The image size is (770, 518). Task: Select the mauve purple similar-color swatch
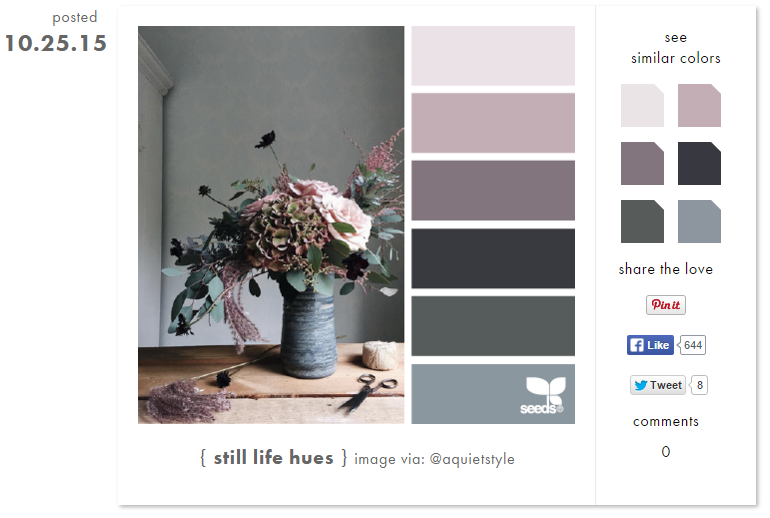coord(642,164)
